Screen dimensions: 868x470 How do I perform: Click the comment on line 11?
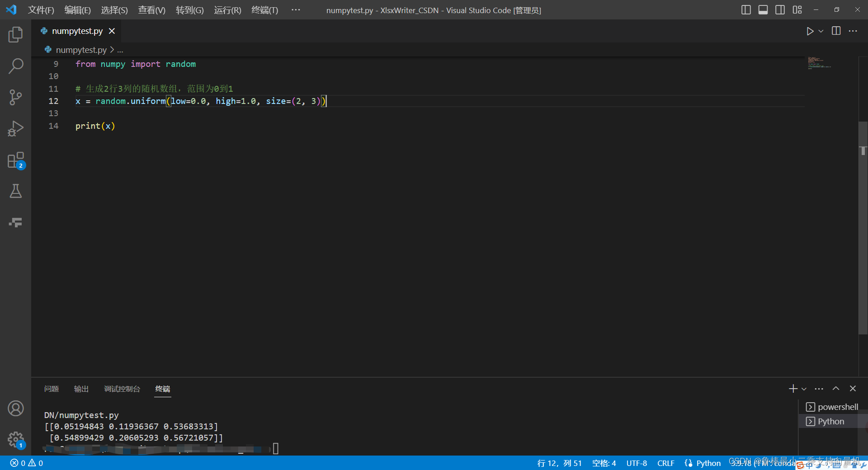pos(154,89)
